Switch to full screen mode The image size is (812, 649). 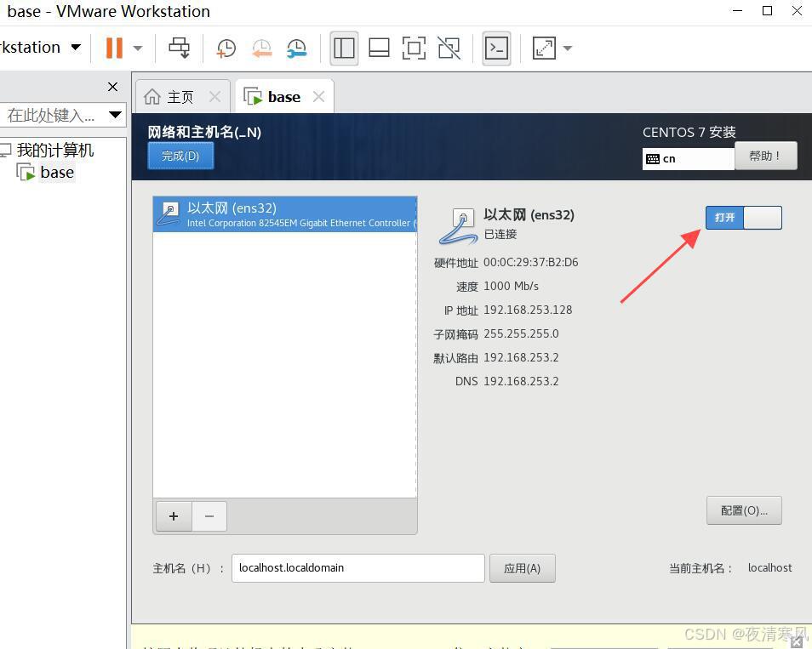414,48
